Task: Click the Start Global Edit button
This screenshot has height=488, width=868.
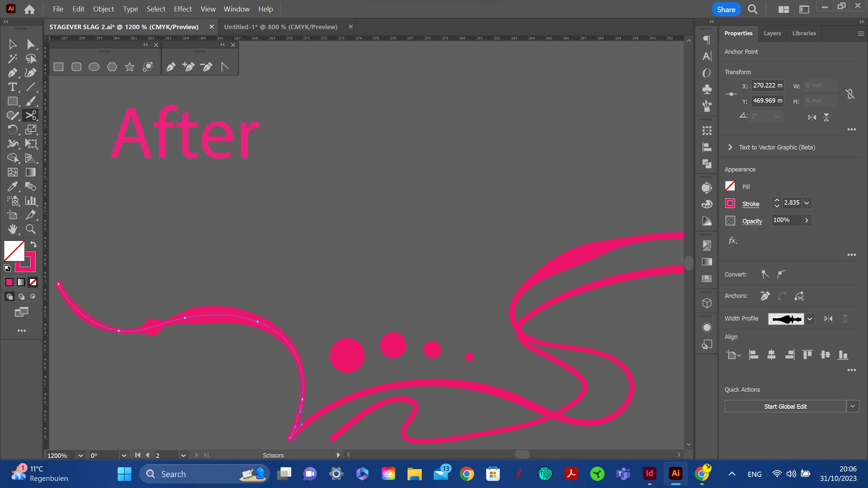Action: 785,406
